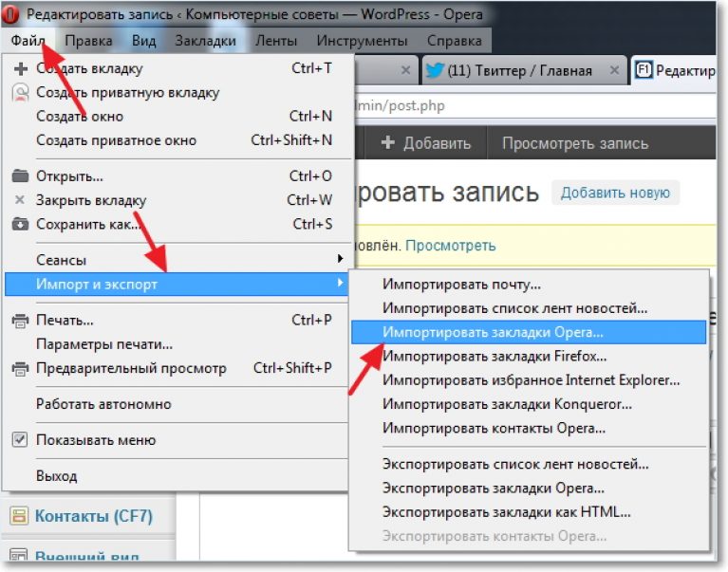This screenshot has height=572, width=728.
Task: Open the Вид menu
Action: (x=143, y=41)
